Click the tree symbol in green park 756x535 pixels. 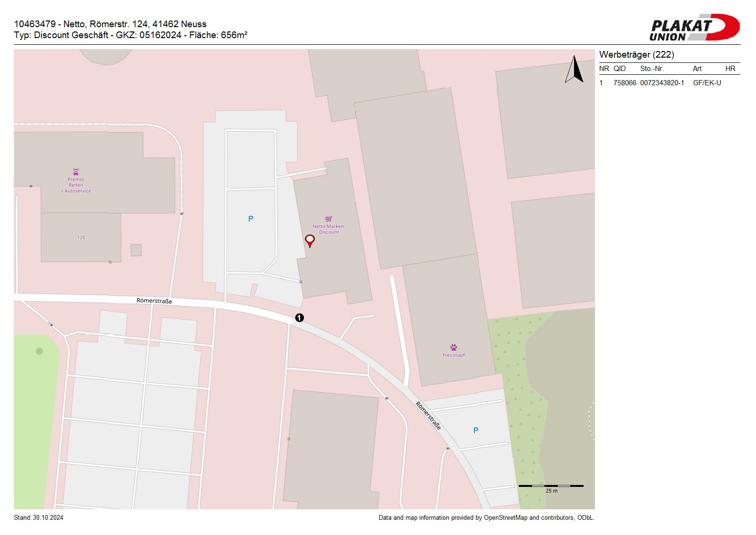[40, 351]
